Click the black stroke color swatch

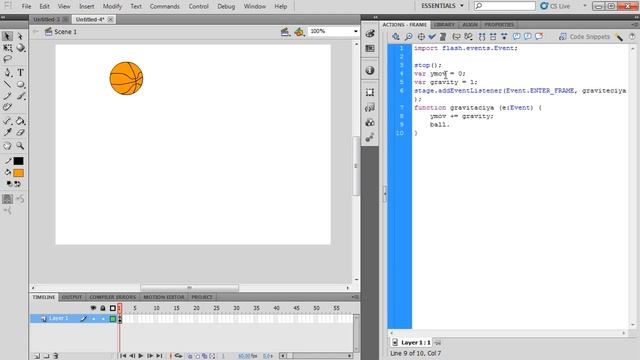(x=18, y=161)
